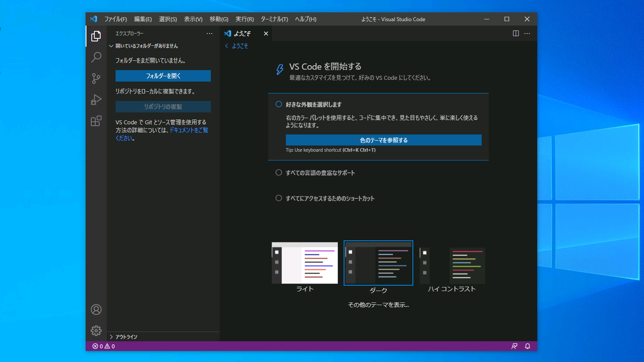
Task: Click the 色のテーマを参照する button
Action: click(x=384, y=140)
